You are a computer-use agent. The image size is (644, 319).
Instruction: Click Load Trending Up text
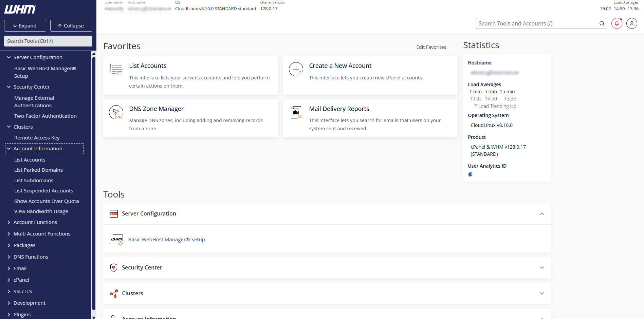[x=497, y=106]
